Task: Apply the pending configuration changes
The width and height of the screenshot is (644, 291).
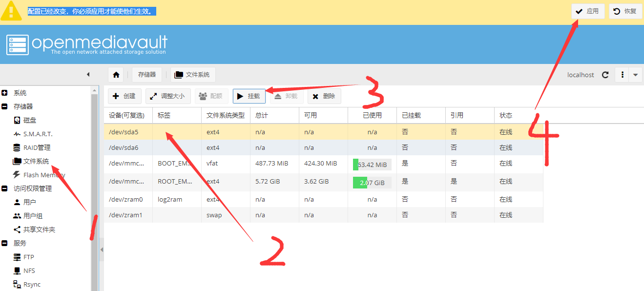Action: click(x=588, y=11)
